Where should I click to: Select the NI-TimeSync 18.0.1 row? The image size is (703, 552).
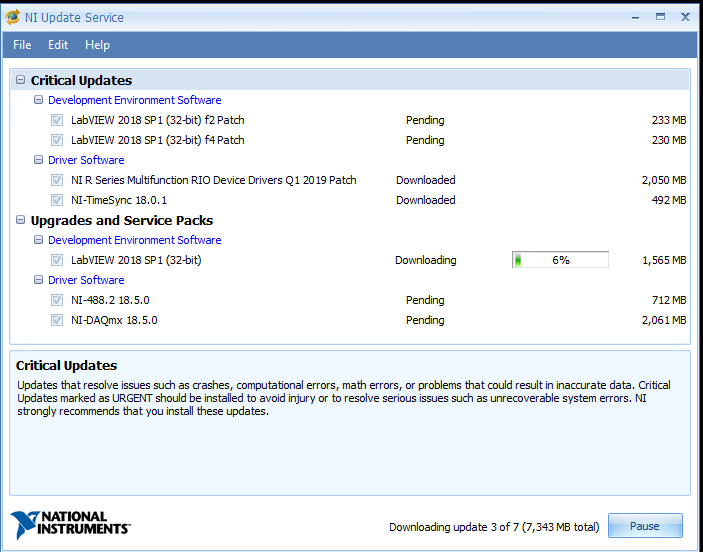350,200
